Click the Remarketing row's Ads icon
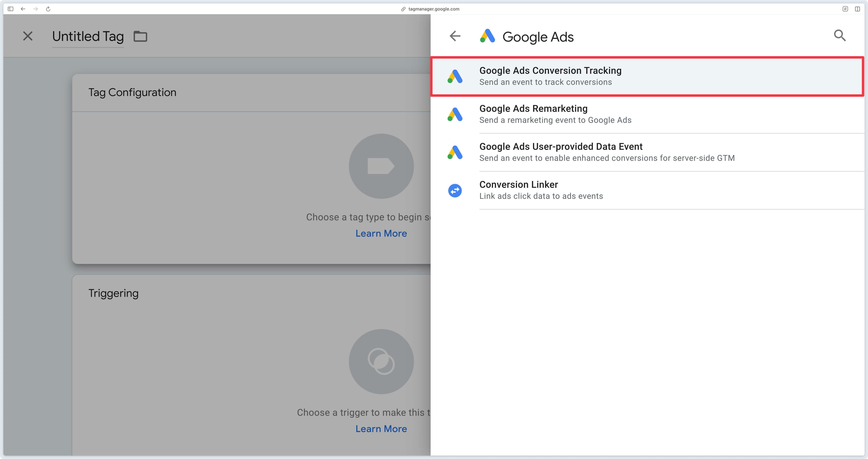Image resolution: width=868 pixels, height=459 pixels. [x=455, y=114]
